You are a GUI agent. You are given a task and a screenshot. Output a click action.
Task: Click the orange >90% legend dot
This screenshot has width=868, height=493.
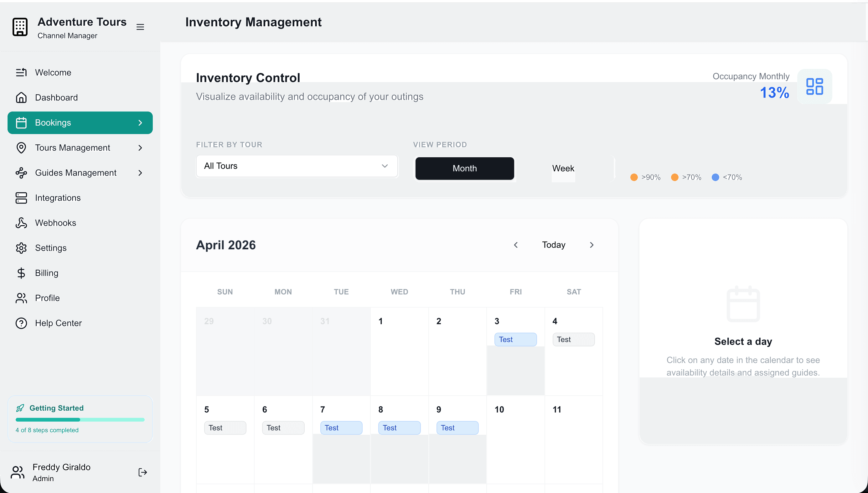coord(634,177)
